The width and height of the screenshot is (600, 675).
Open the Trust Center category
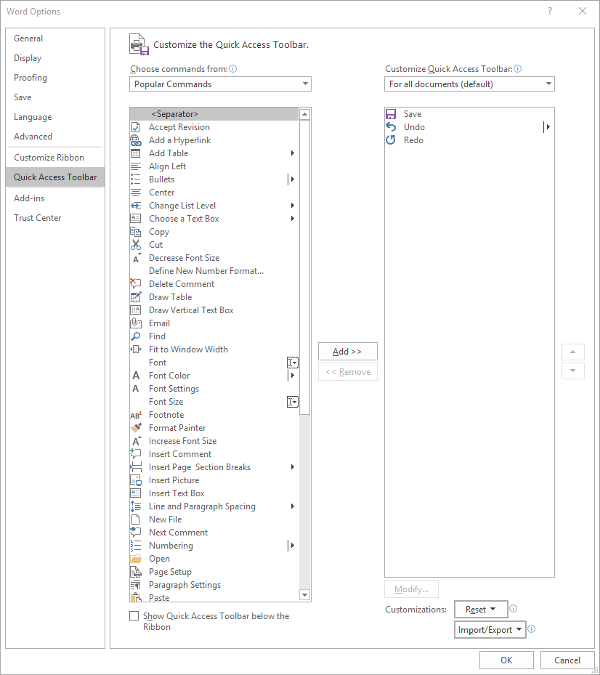click(x=38, y=218)
